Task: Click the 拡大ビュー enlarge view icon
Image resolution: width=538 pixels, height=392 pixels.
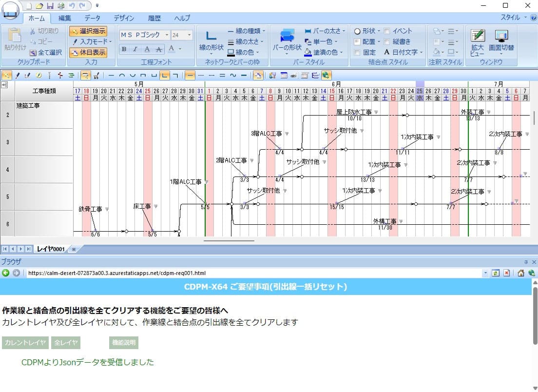Action: click(x=478, y=42)
